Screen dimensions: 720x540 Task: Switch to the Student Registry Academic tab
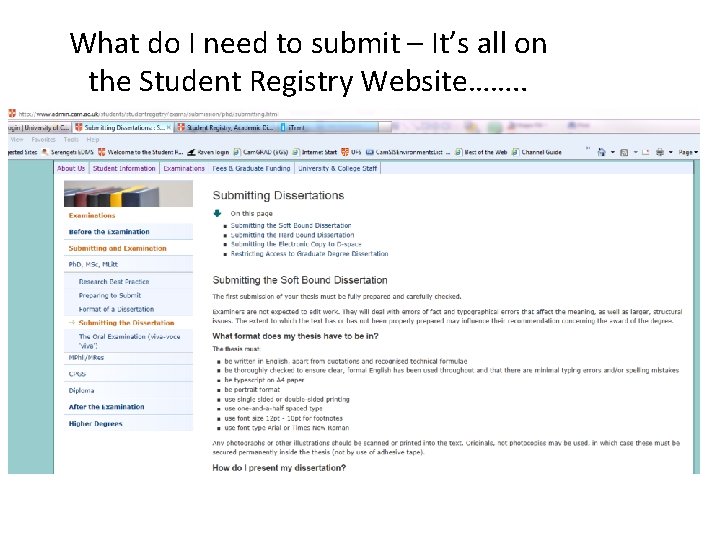coord(226,128)
